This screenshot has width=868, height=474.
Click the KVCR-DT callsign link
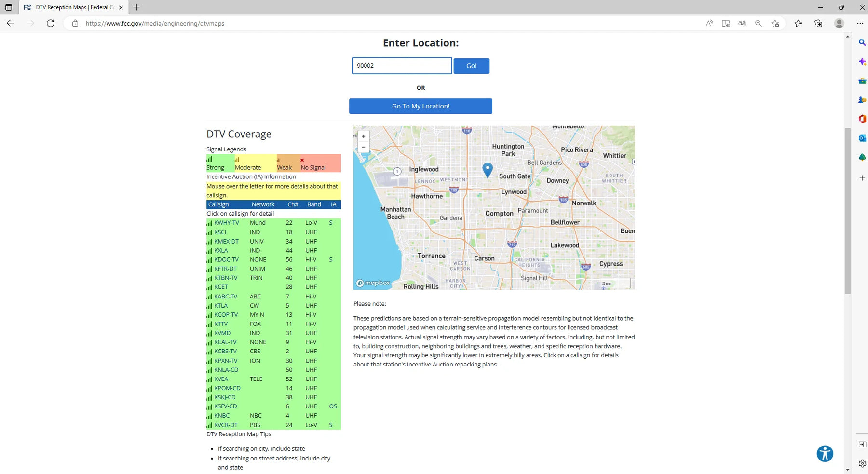226,425
